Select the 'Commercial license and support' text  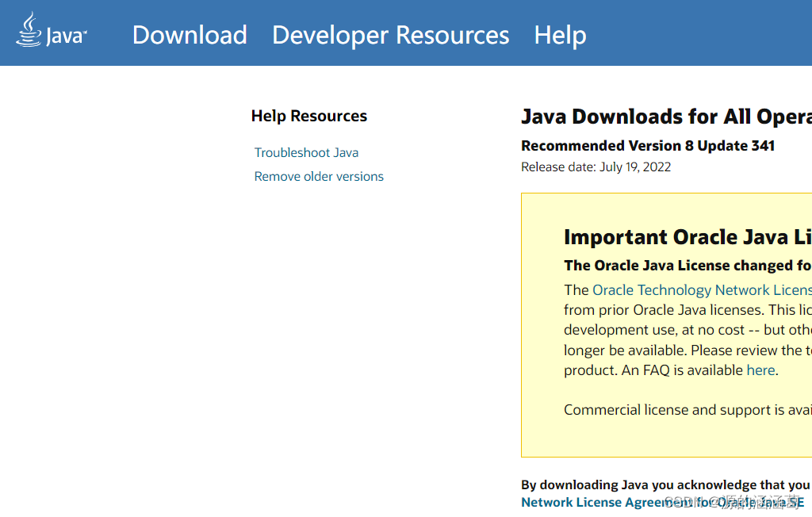coord(688,410)
